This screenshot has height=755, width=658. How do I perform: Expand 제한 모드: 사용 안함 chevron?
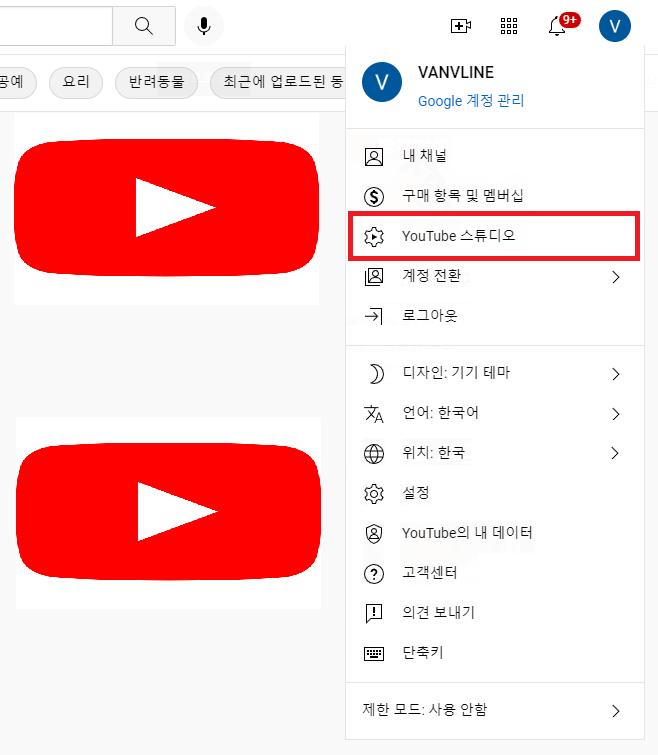point(616,711)
